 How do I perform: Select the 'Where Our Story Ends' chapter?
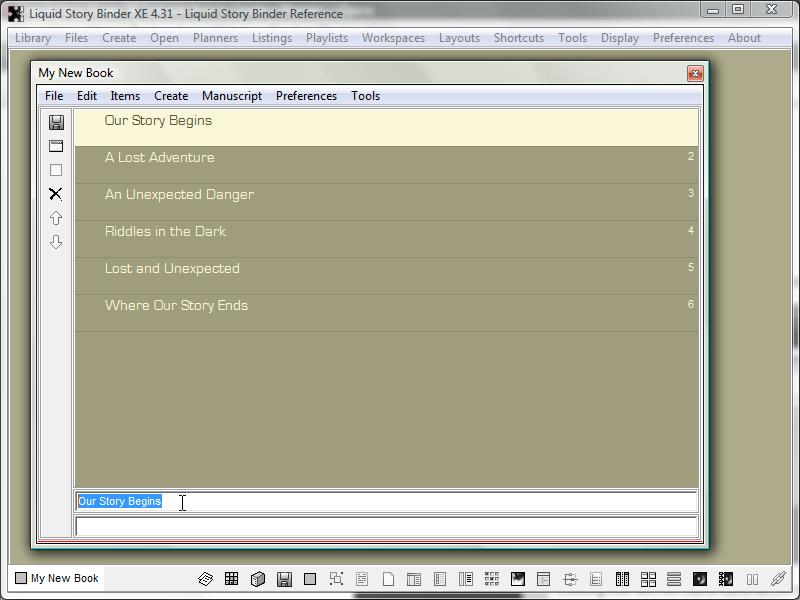[x=176, y=306]
